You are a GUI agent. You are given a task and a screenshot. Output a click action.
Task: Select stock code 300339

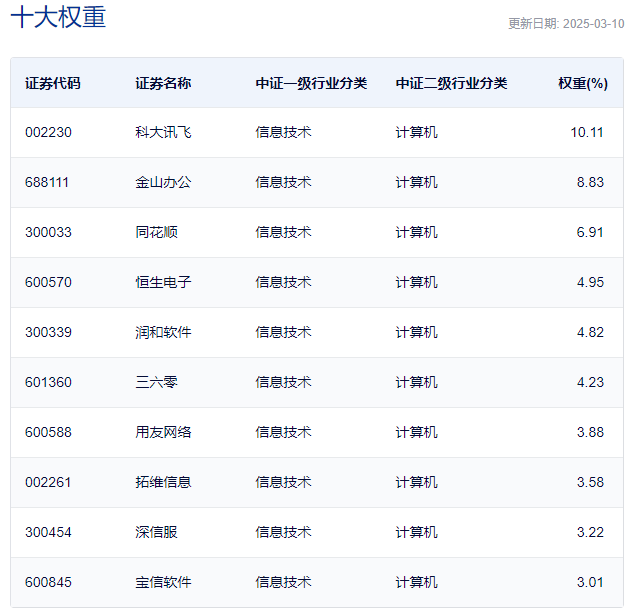tap(48, 332)
